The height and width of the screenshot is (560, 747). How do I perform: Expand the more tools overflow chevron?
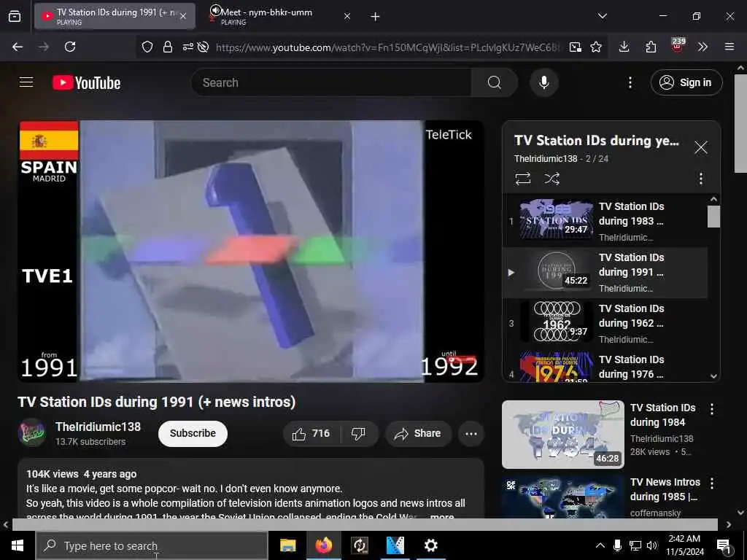pyautogui.click(x=703, y=47)
